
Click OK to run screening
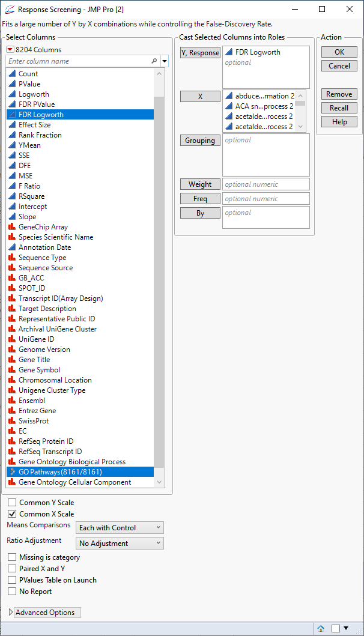[x=339, y=52]
